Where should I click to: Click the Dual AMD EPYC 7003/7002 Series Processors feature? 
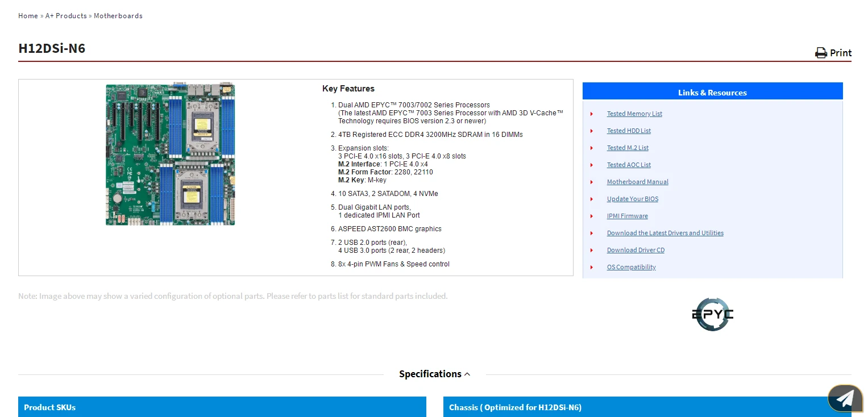[x=414, y=105]
